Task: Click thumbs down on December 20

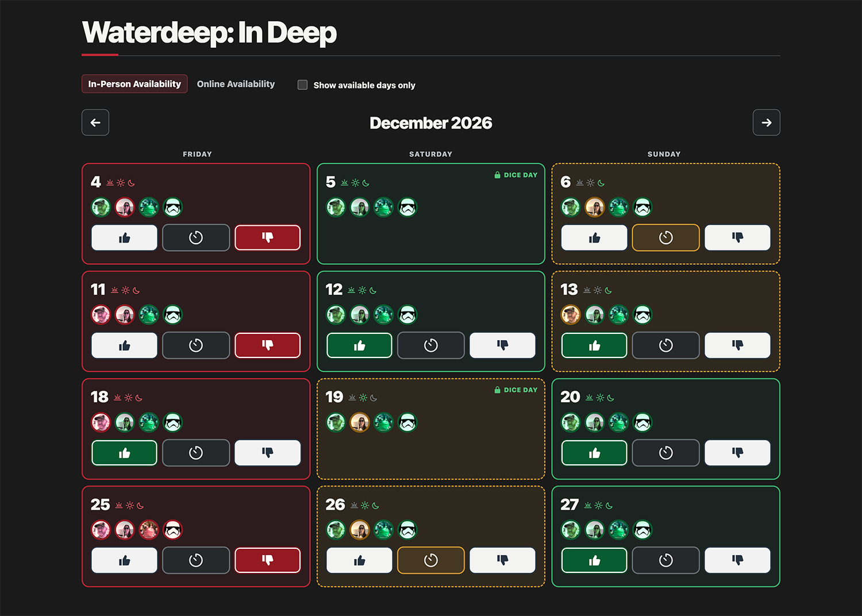Action: [x=738, y=453]
